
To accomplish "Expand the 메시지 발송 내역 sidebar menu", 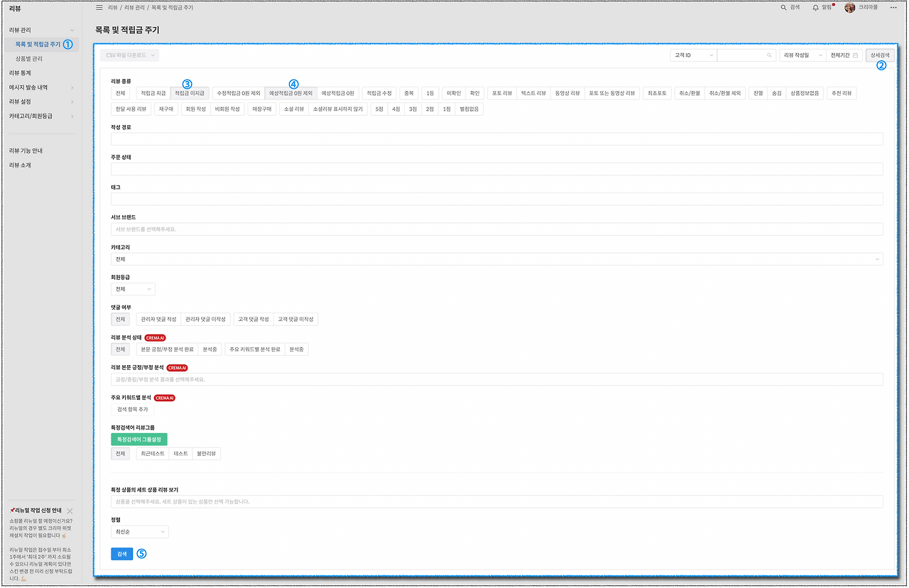I will pyautogui.click(x=40, y=87).
